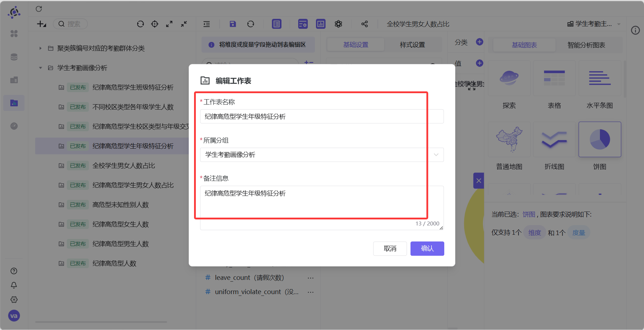Screen dimensions: 644x330
Task: Open worksheet 纪律高危型学生男女人数占比
Action: click(x=133, y=185)
